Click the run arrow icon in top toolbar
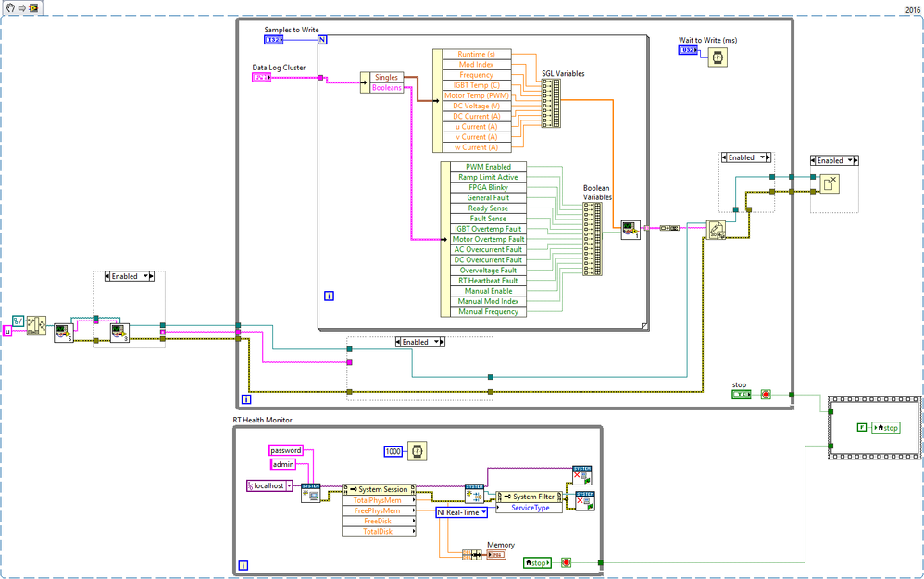 (22, 7)
